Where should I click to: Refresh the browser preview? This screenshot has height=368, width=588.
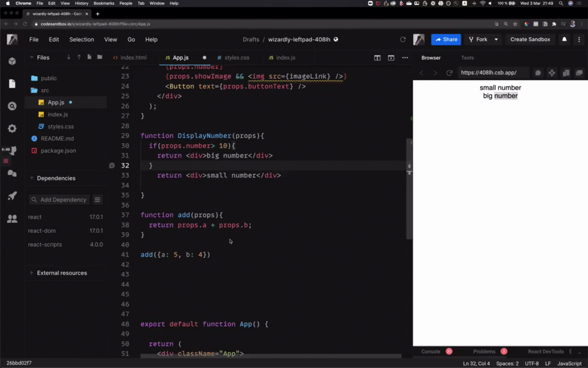tap(449, 72)
